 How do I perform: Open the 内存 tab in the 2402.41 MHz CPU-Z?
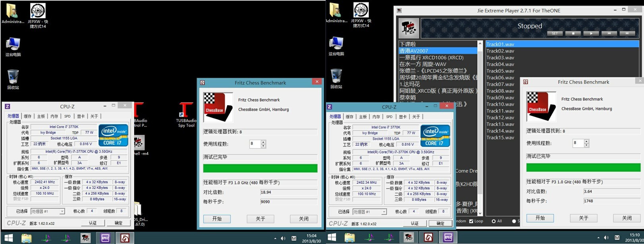pos(54,116)
